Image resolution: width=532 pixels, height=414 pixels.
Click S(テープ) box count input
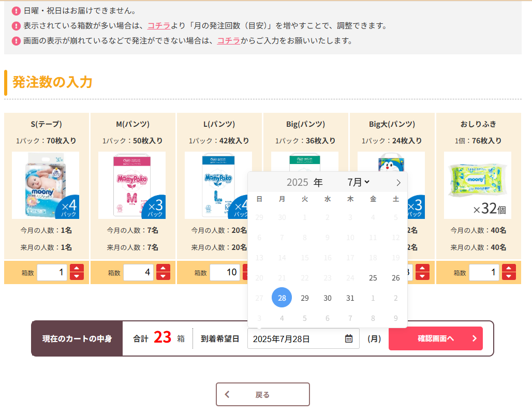coord(52,272)
